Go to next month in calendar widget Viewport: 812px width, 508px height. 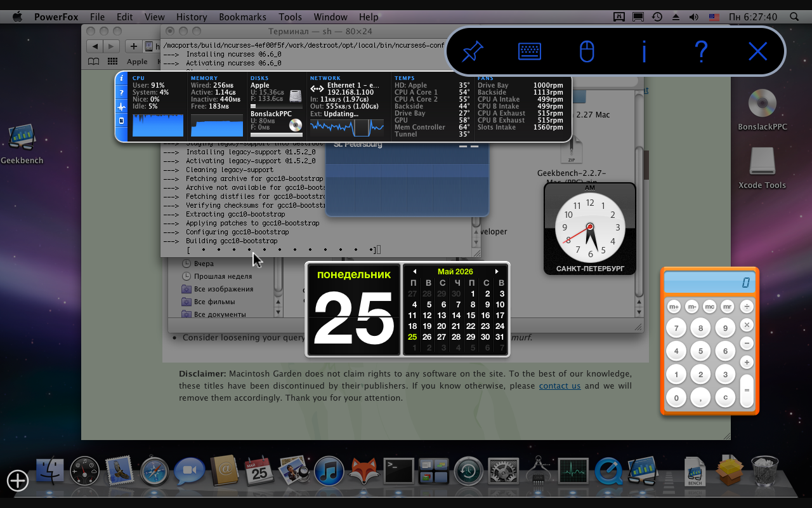coord(497,272)
